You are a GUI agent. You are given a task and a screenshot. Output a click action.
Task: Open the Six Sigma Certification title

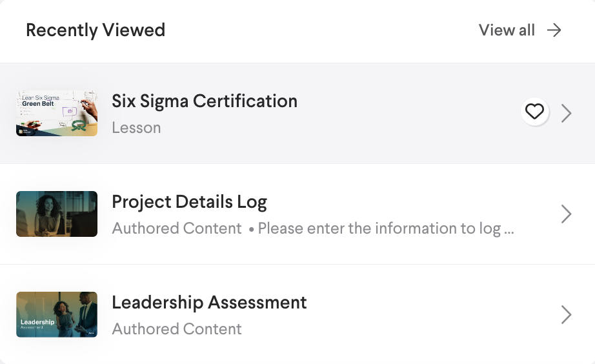205,101
